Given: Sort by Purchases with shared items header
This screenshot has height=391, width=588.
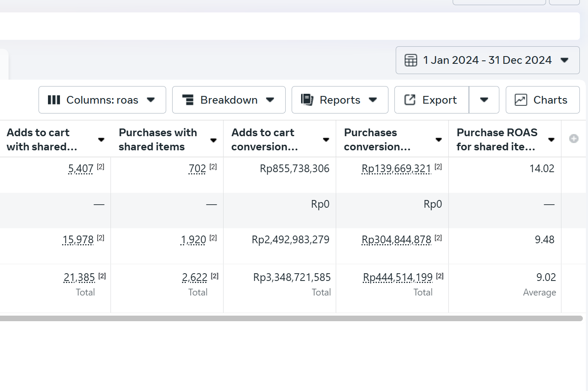Looking at the screenshot, I should click(158, 139).
